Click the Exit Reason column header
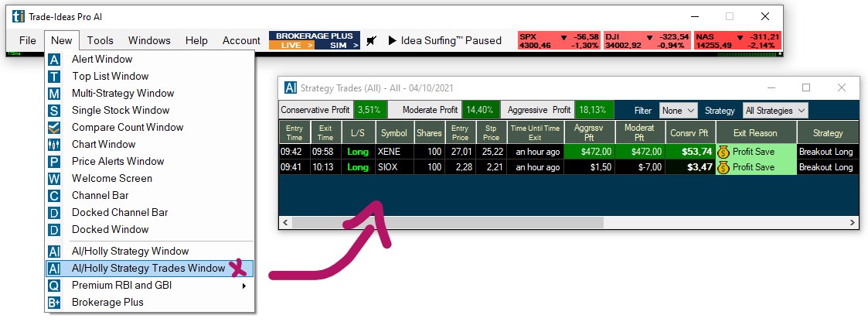Screen dimensions: 868x322 (x=755, y=133)
